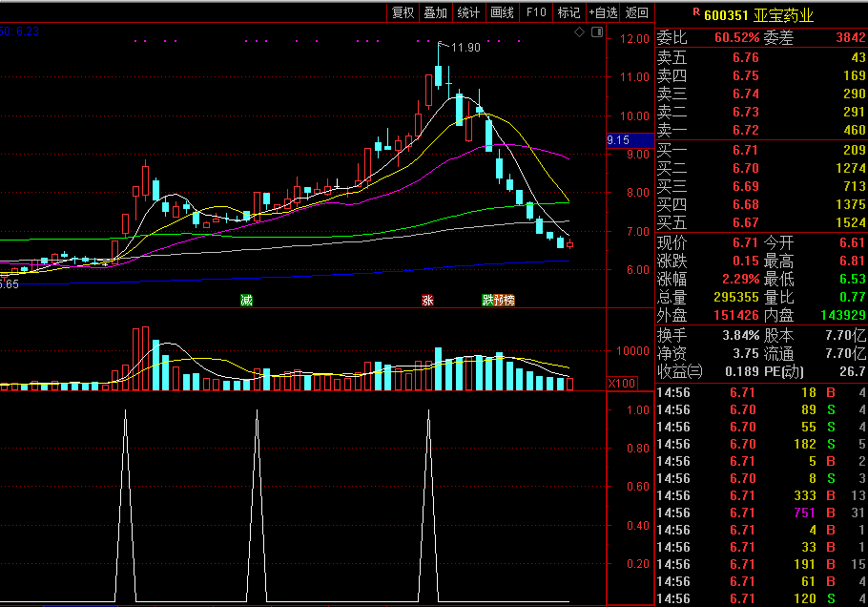Image resolution: width=868 pixels, height=607 pixels.
Task: Click the 现价 current price label
Action: pyautogui.click(x=672, y=242)
